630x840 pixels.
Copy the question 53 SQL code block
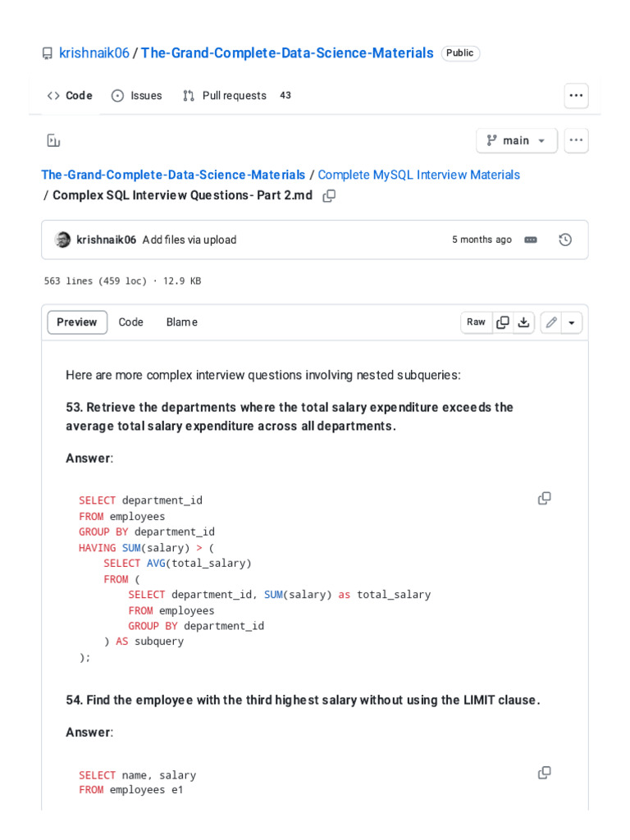click(x=544, y=498)
